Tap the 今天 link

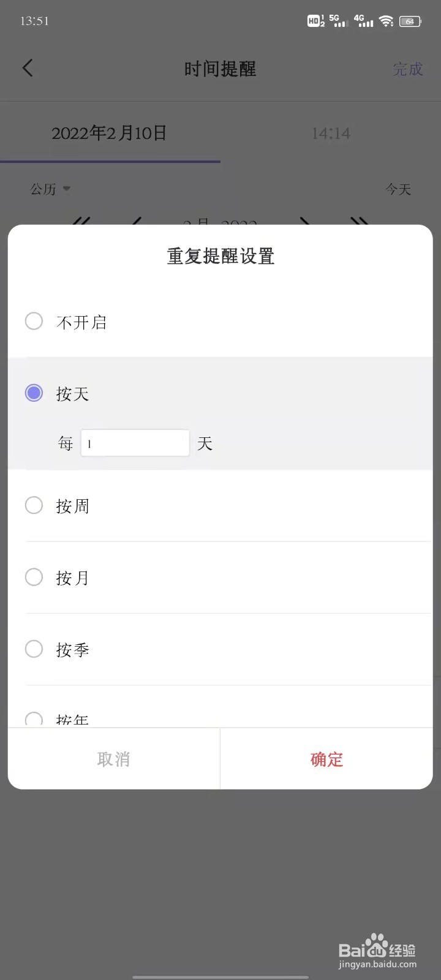pyautogui.click(x=398, y=189)
